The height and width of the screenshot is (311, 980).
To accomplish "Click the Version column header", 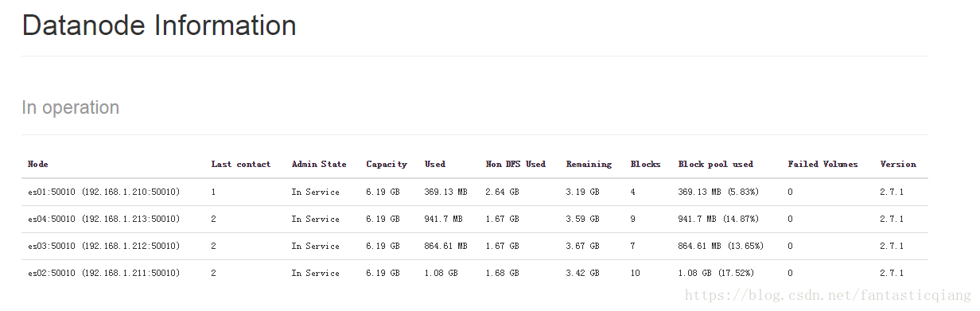I will pos(898,165).
